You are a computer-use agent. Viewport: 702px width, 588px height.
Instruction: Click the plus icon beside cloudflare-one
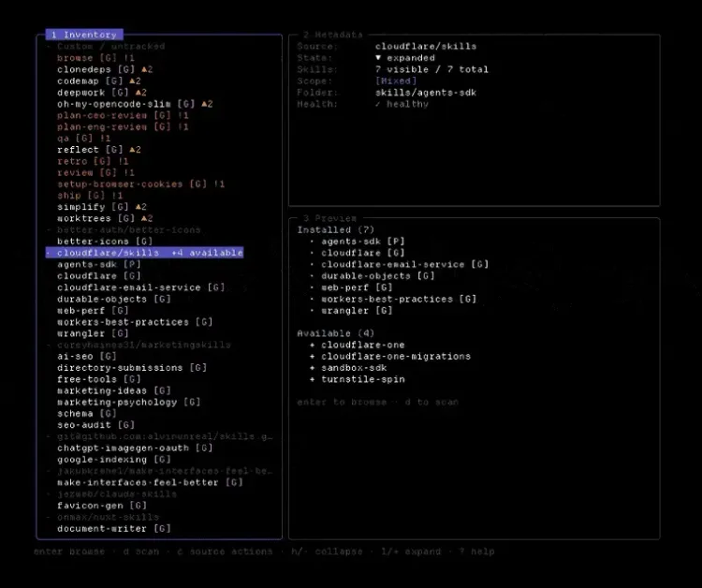click(312, 345)
